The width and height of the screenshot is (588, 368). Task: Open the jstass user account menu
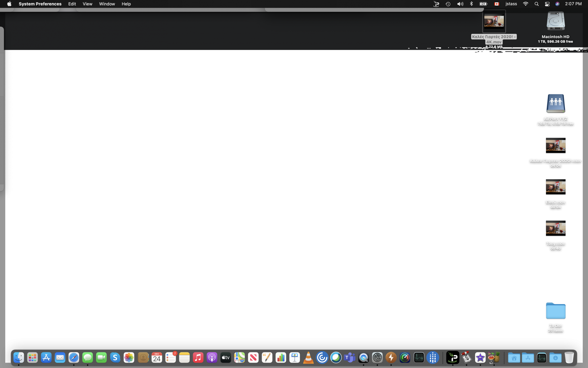[511, 4]
